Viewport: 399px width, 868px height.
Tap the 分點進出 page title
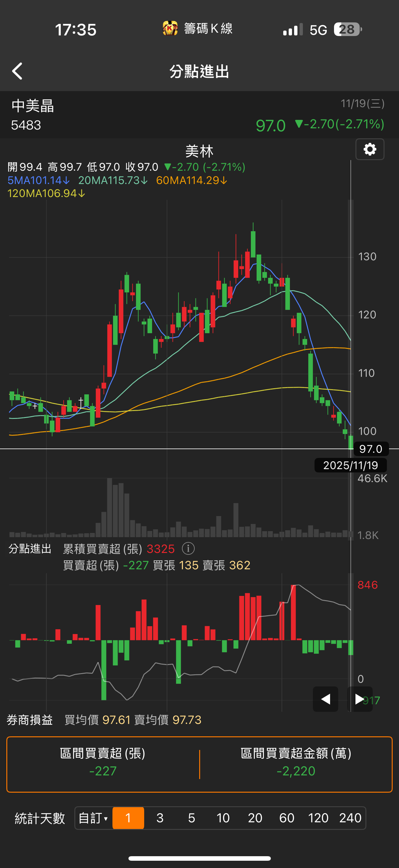pyautogui.click(x=199, y=71)
